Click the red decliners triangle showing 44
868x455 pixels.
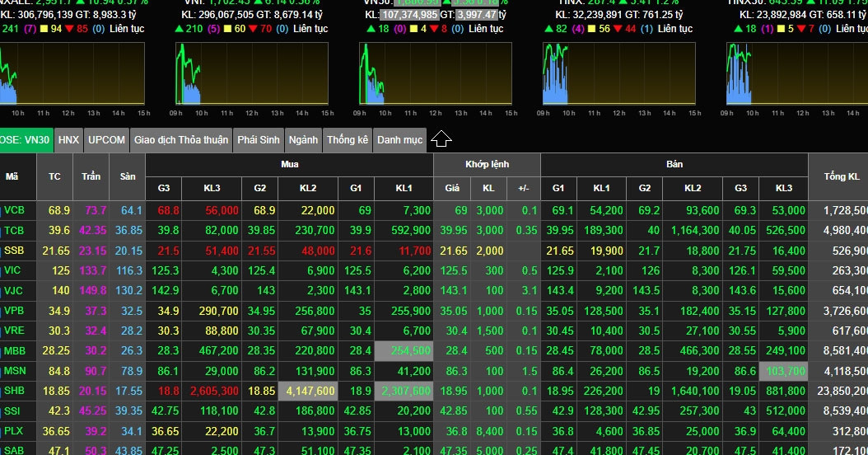619,29
